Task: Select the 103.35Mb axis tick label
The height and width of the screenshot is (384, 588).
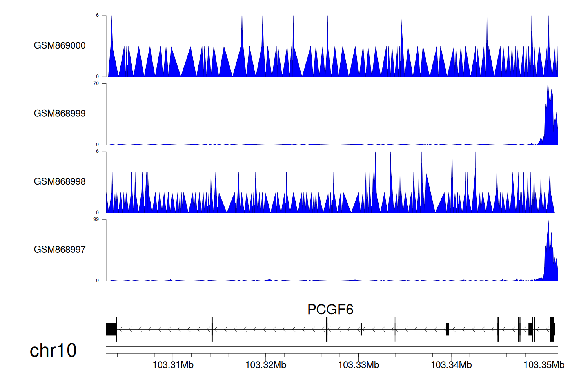Action: pos(544,365)
